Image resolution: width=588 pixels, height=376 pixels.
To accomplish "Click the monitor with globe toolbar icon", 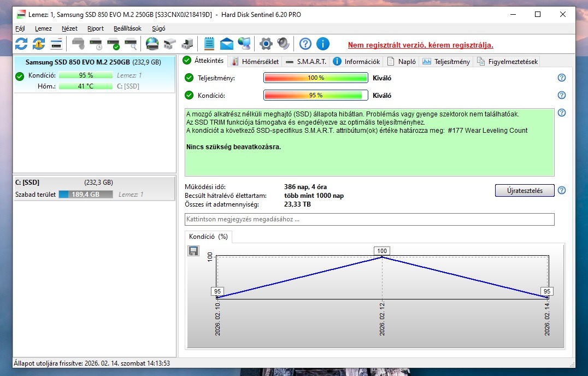I will click(x=244, y=44).
